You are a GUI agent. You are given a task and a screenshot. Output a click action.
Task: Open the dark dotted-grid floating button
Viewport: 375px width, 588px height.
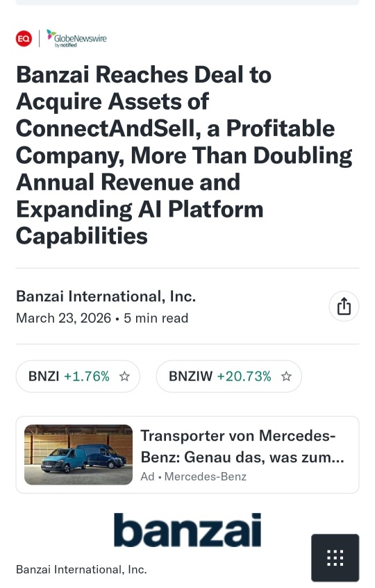pos(335,557)
